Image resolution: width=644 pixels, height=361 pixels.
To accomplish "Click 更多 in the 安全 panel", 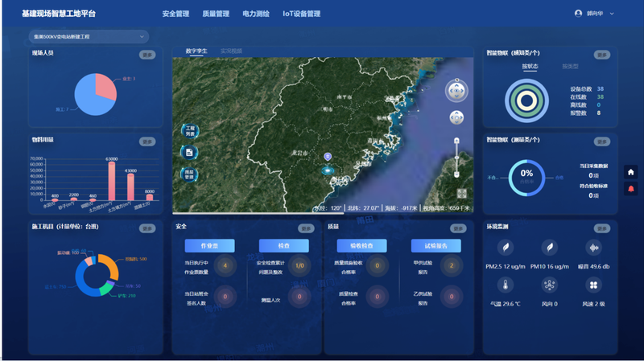I will tap(306, 228).
